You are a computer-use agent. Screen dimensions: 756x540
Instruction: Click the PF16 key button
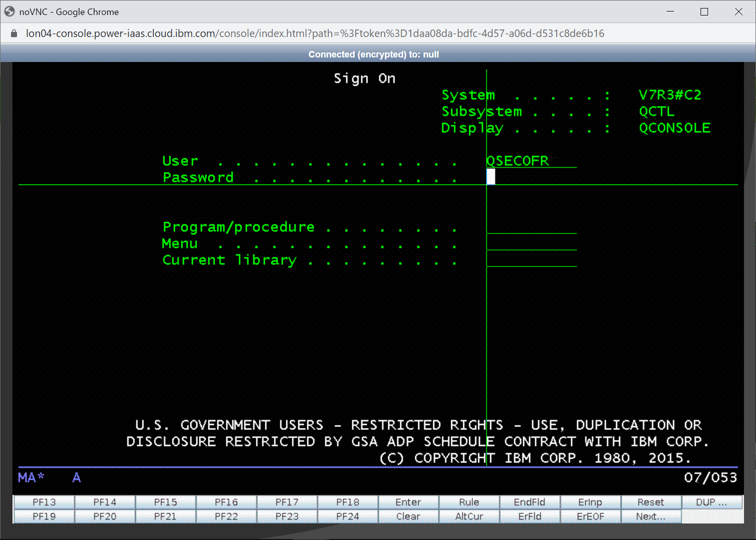point(226,502)
